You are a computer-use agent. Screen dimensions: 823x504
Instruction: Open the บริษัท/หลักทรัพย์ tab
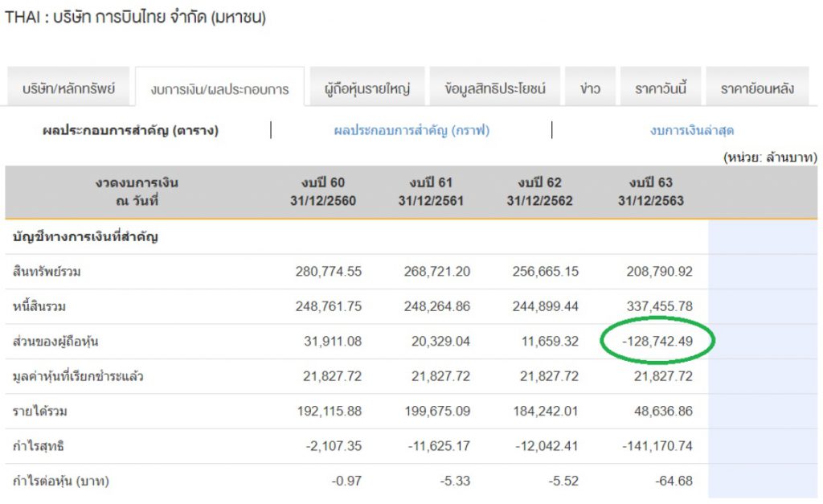coord(68,87)
